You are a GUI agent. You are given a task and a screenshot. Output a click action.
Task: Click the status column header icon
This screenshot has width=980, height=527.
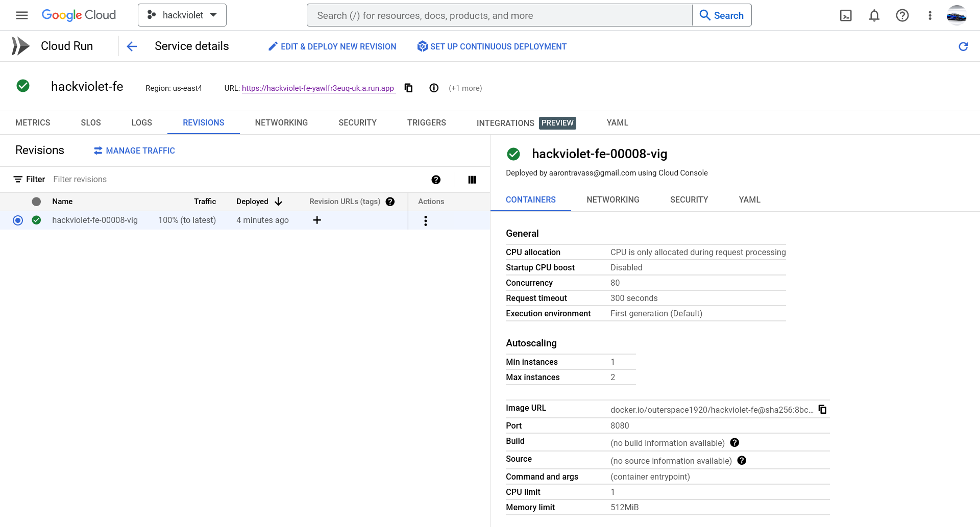coord(36,202)
